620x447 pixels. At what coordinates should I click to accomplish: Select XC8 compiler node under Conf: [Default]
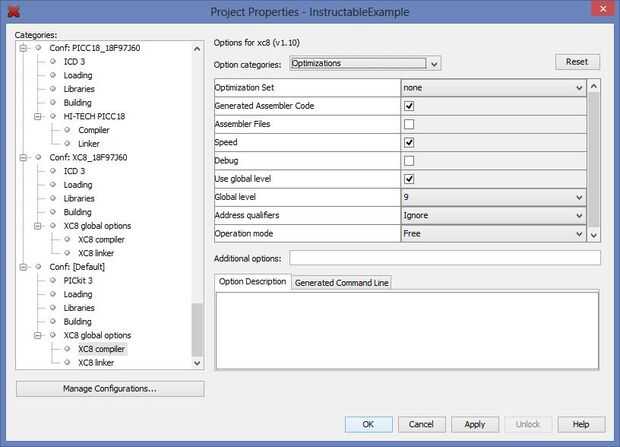(x=101, y=349)
